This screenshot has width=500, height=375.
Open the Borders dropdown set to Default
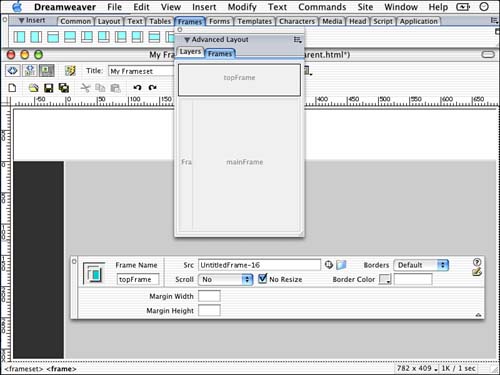coord(421,265)
